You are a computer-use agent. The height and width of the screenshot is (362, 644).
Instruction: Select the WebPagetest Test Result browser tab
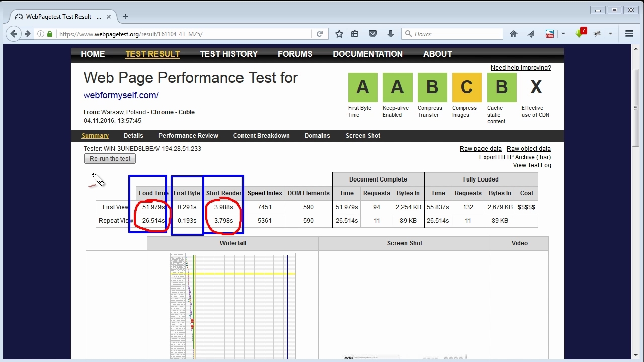tap(64, 17)
